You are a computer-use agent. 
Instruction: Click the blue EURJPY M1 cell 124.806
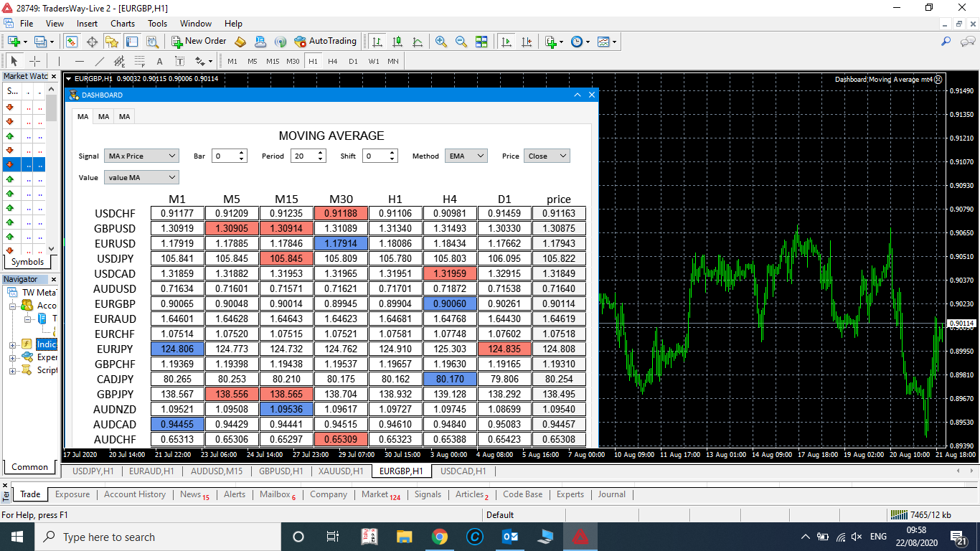(177, 349)
